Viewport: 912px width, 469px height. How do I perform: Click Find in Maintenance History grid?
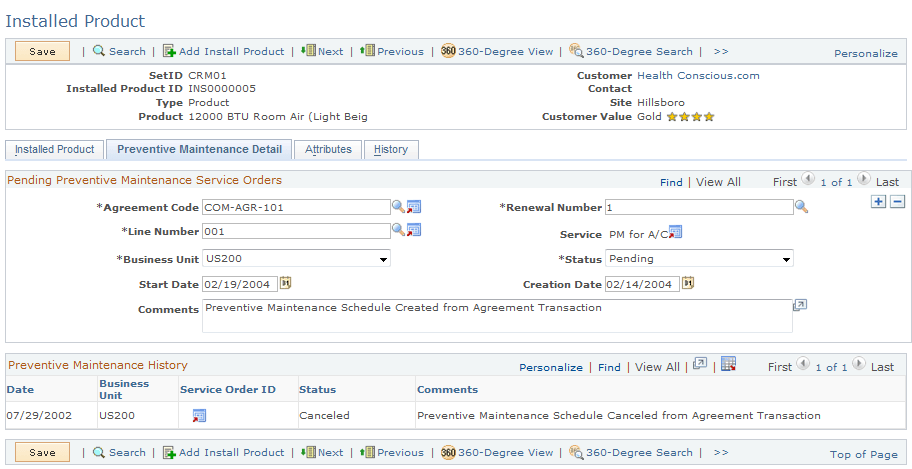tap(609, 367)
